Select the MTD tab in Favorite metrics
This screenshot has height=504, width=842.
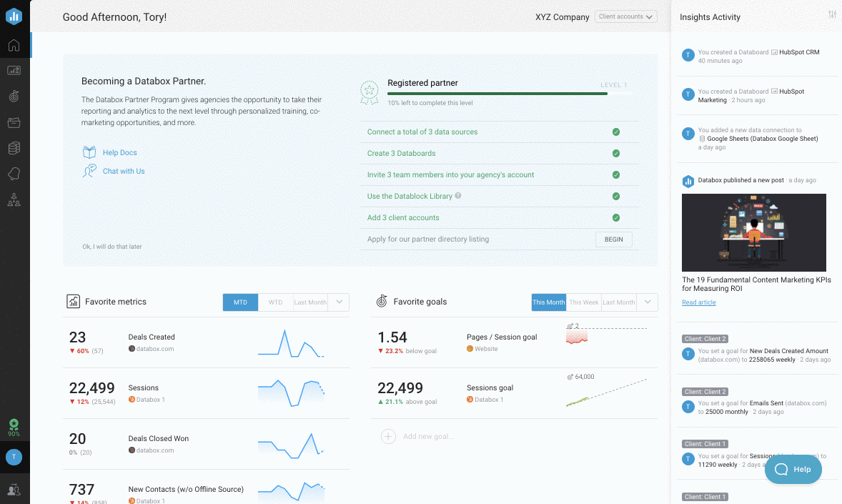tap(240, 302)
